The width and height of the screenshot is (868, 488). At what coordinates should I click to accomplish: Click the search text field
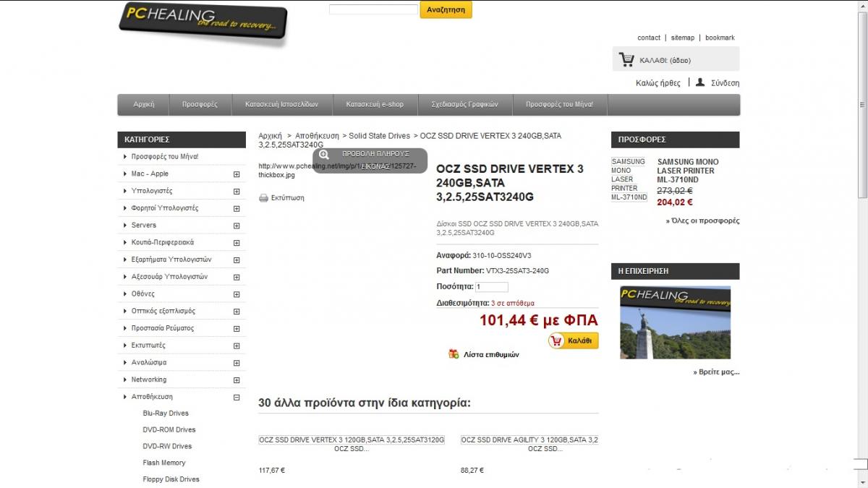(x=373, y=9)
